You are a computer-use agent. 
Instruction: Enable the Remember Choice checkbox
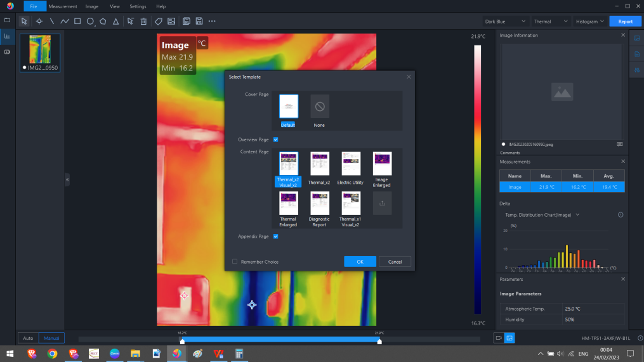235,262
